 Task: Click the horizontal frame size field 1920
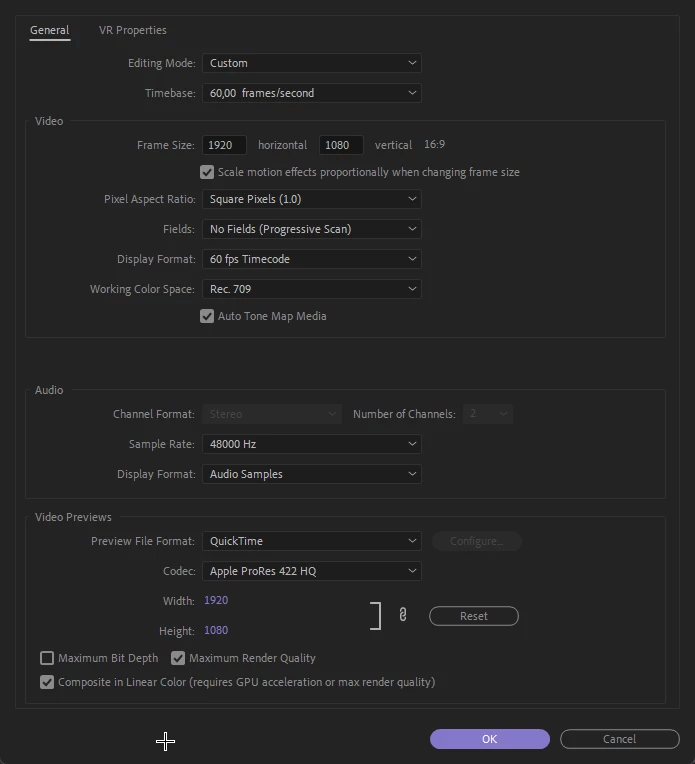(224, 145)
